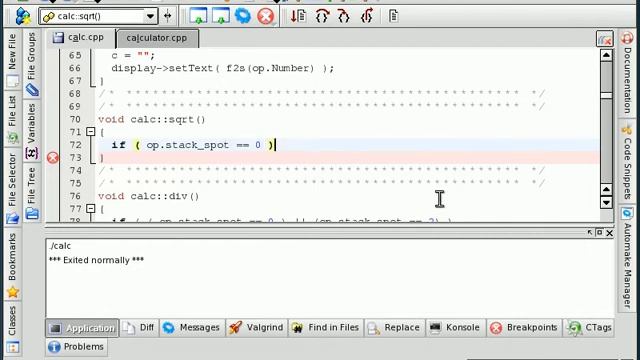The image size is (640, 360).
Task: Collapse the code fold at line 71
Action: click(x=91, y=132)
